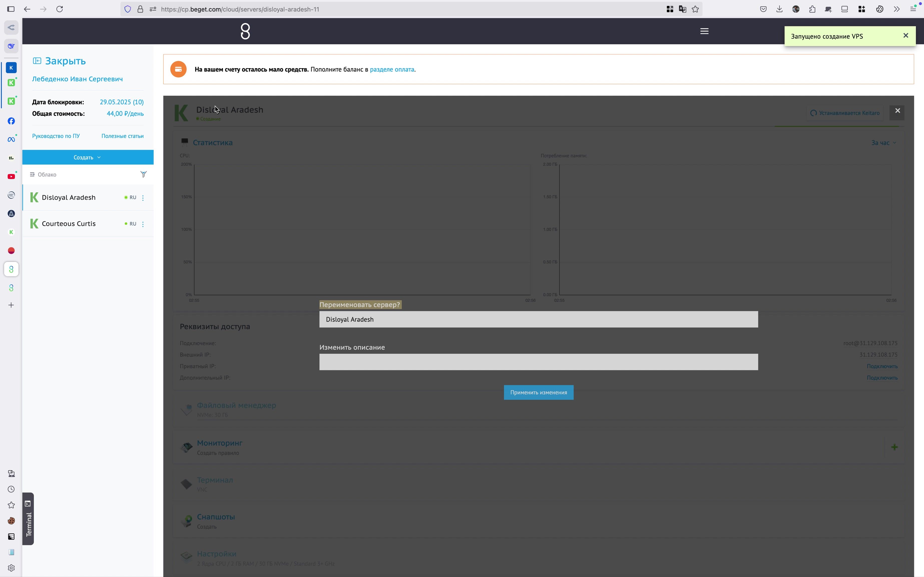The width and height of the screenshot is (924, 577).
Task: Dismiss the Запущено создание VPS notification
Action: pos(905,36)
